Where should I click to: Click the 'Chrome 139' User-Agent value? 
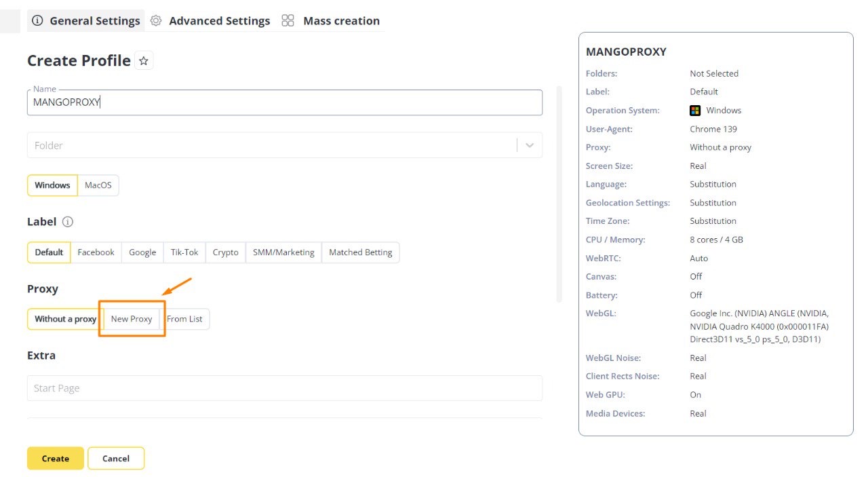(713, 129)
